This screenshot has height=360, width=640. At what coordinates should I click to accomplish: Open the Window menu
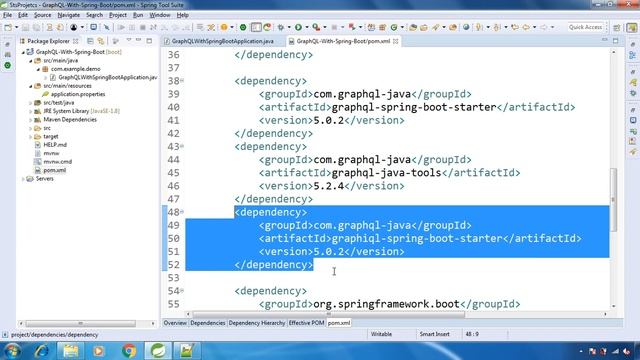click(x=160, y=15)
